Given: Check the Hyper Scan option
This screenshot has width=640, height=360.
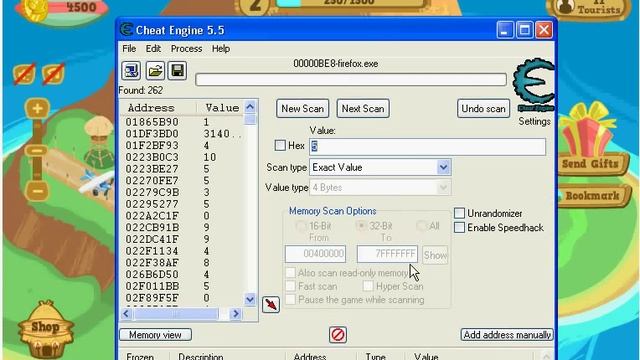Looking at the screenshot, I should click(x=368, y=287).
